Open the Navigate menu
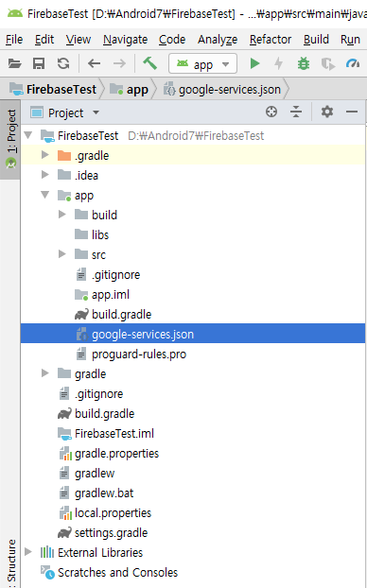This screenshot has height=588, width=367. coord(126,40)
